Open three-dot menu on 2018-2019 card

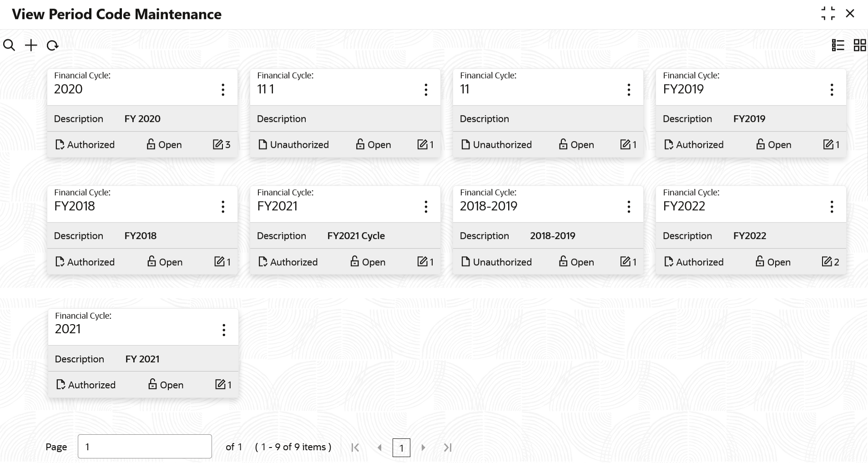click(x=629, y=207)
